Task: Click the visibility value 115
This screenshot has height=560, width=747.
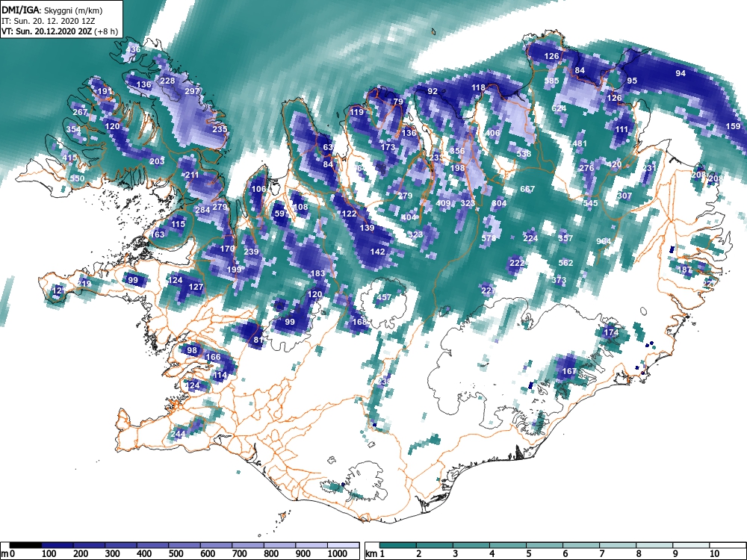Action: click(178, 224)
